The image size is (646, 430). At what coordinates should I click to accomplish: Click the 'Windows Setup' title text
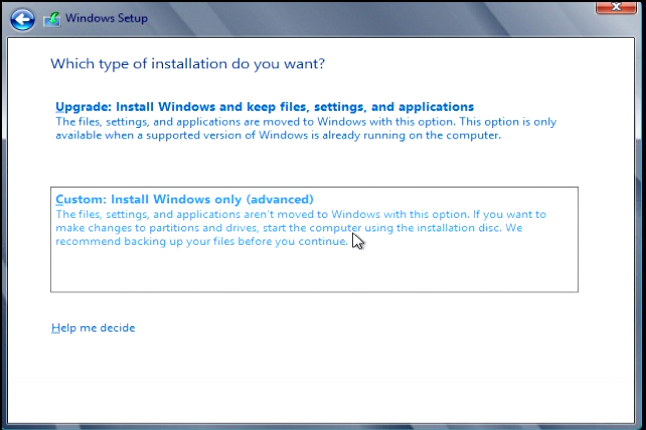tap(106, 19)
